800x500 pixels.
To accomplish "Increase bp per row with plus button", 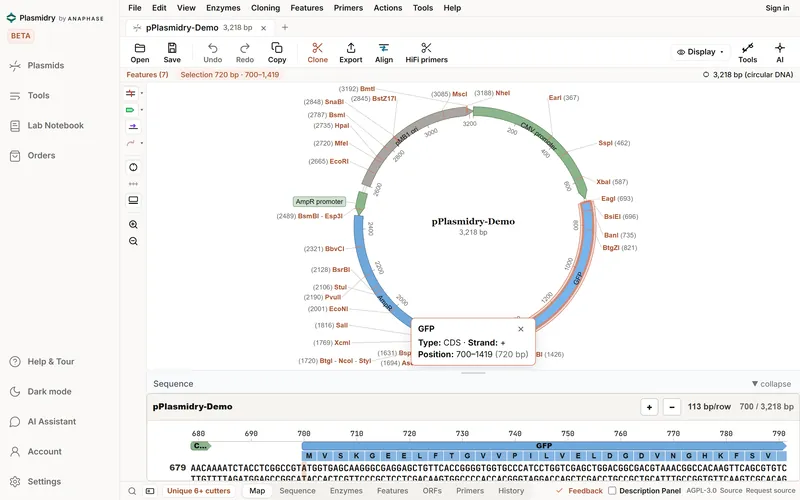I will pos(649,407).
